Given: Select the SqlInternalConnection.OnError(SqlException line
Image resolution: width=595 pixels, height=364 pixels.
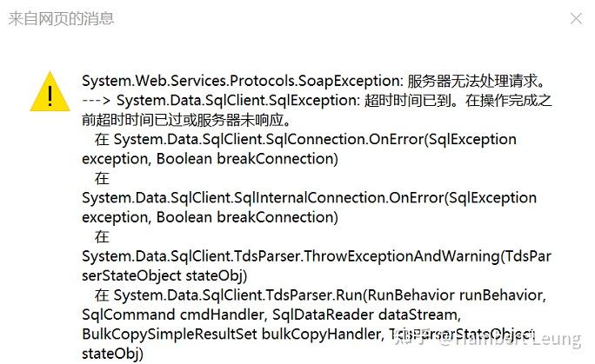Looking at the screenshot, I should pos(310,198).
